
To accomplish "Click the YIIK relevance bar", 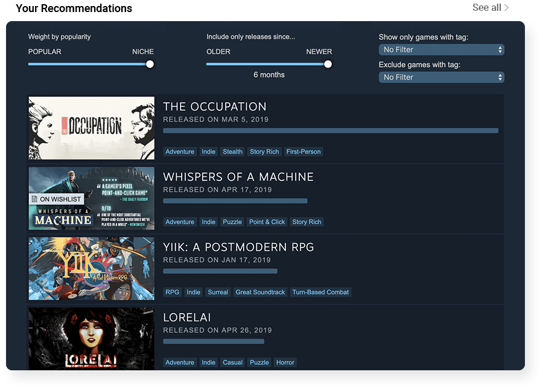I will [x=220, y=271].
